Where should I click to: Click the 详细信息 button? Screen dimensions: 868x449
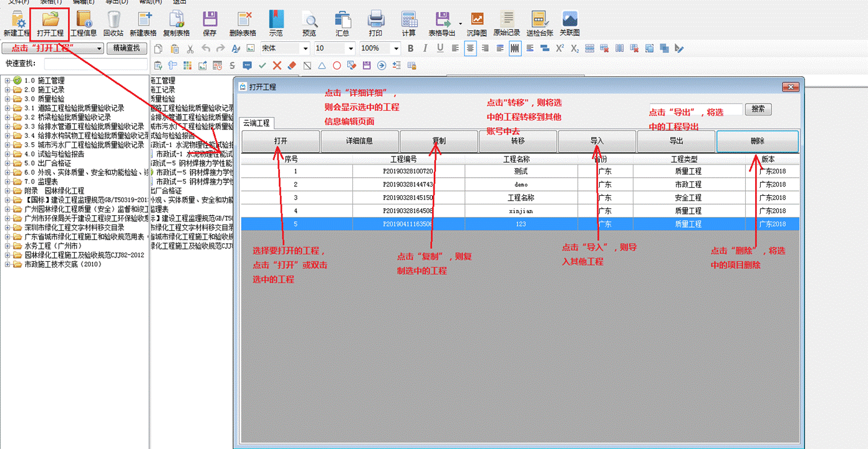(359, 141)
